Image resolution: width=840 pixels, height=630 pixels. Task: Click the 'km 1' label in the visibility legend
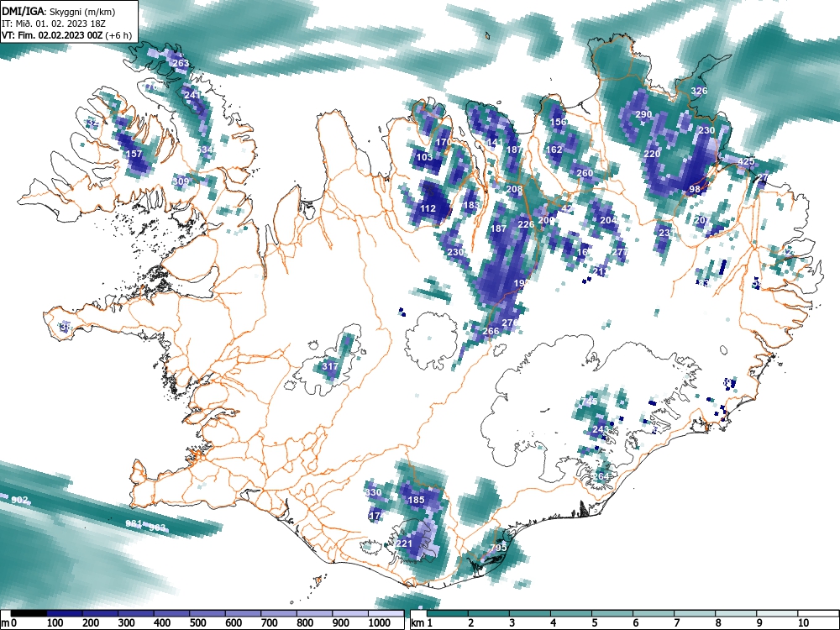[422, 623]
